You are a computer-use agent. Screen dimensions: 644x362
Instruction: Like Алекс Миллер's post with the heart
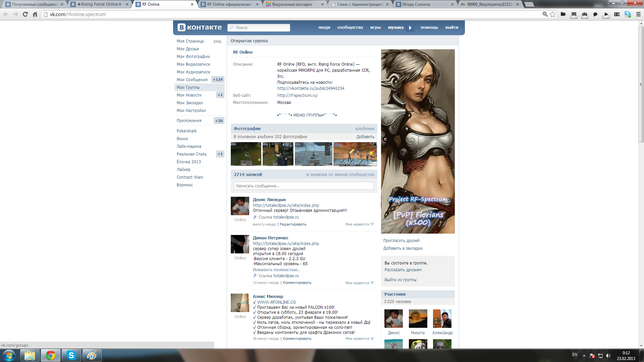[372, 339]
